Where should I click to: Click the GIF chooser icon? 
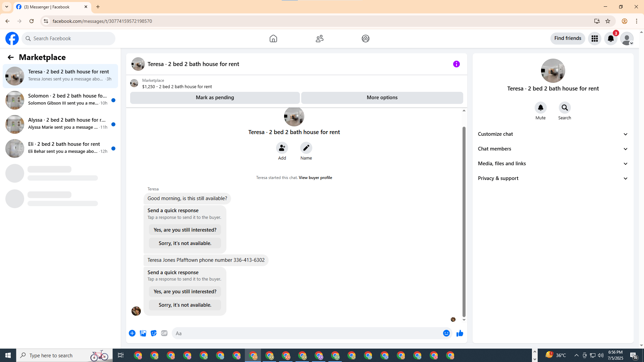[164, 333]
